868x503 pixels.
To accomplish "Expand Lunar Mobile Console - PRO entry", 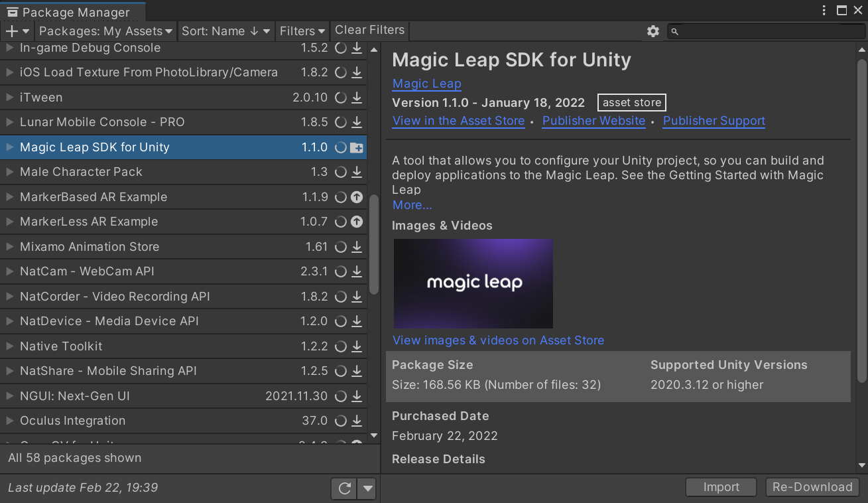I will click(9, 122).
